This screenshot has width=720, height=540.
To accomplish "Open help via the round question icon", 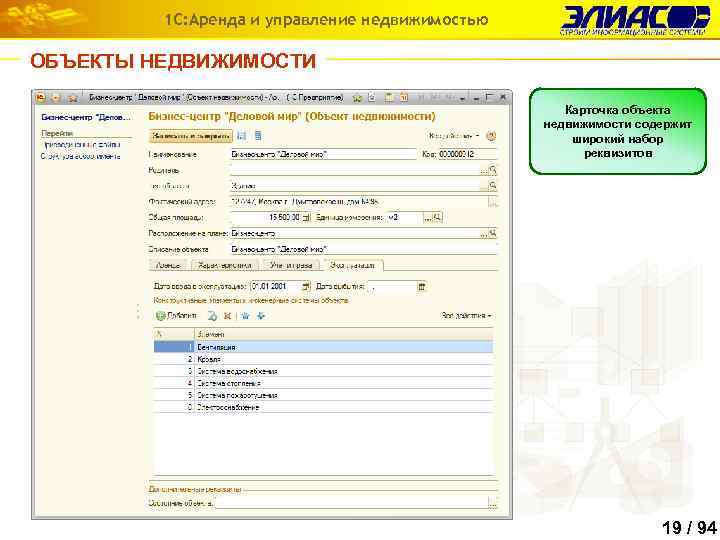I will point(491,136).
